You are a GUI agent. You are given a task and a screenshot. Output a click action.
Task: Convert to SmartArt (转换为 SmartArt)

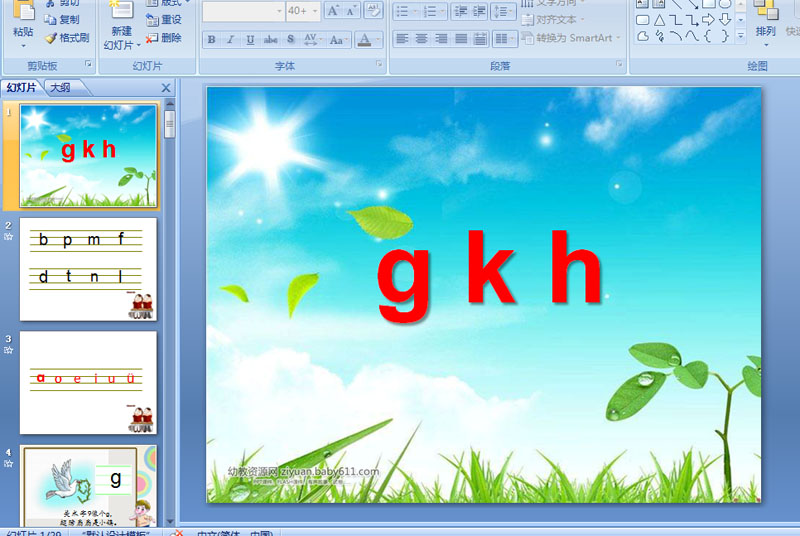pyautogui.click(x=571, y=38)
